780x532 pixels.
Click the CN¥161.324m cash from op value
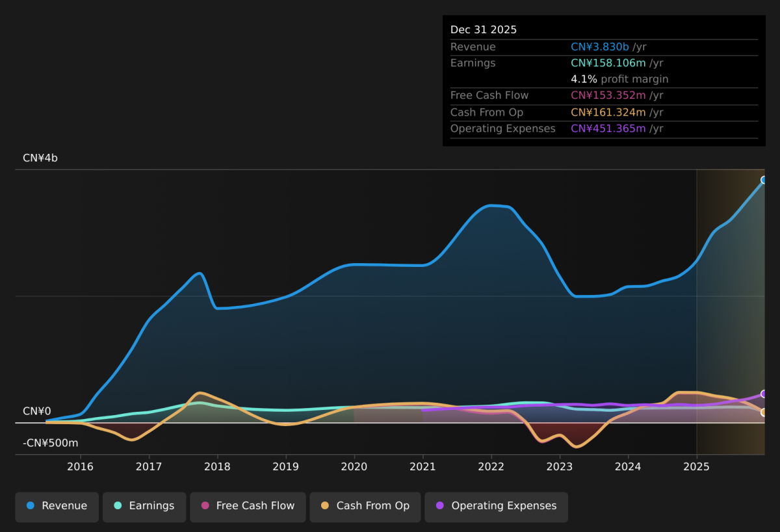[x=608, y=112]
